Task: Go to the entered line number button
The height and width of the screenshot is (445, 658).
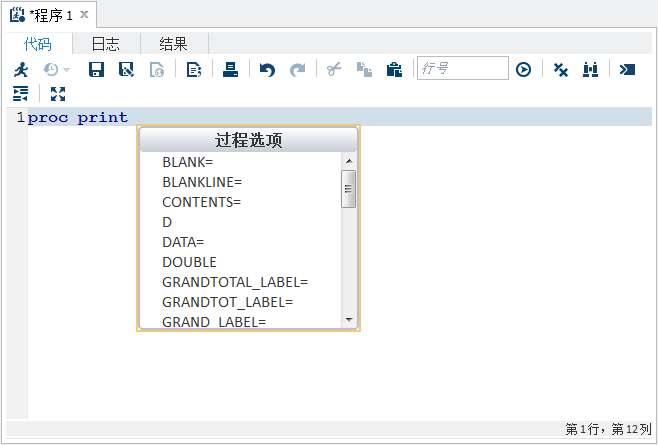Action: click(523, 70)
